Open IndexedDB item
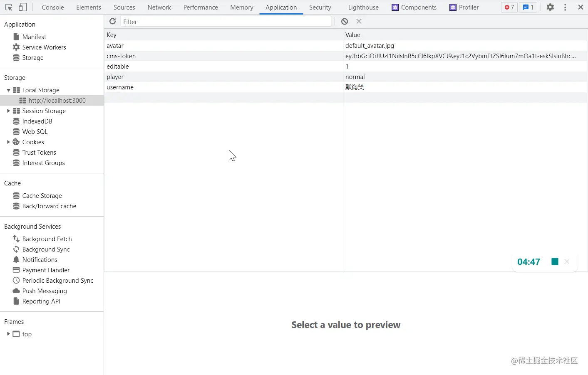This screenshot has width=588, height=375. pos(37,121)
